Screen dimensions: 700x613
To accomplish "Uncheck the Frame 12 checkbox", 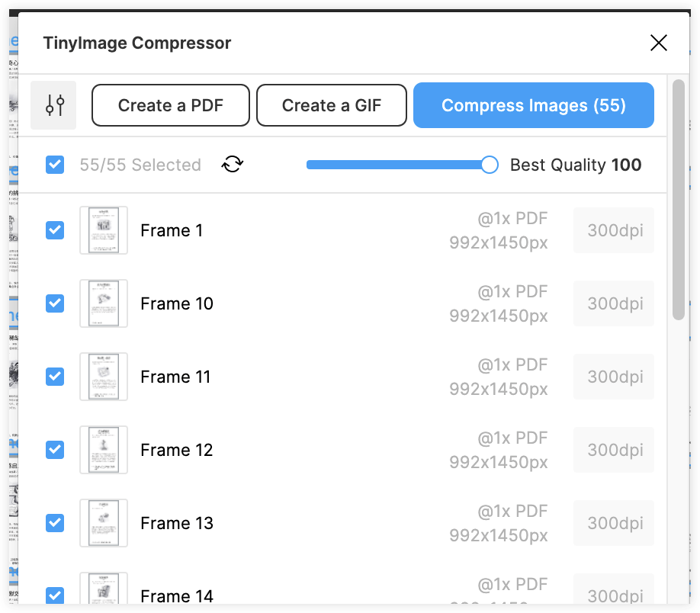I will pyautogui.click(x=55, y=450).
